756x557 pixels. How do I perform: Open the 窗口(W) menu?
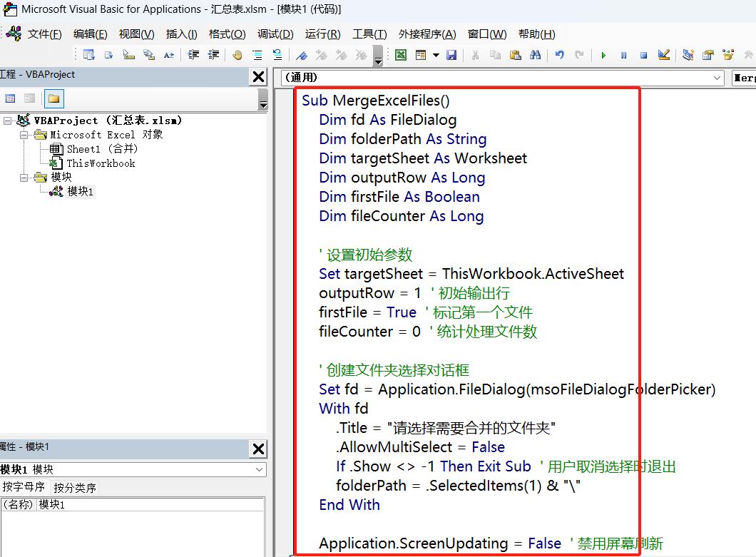point(487,34)
